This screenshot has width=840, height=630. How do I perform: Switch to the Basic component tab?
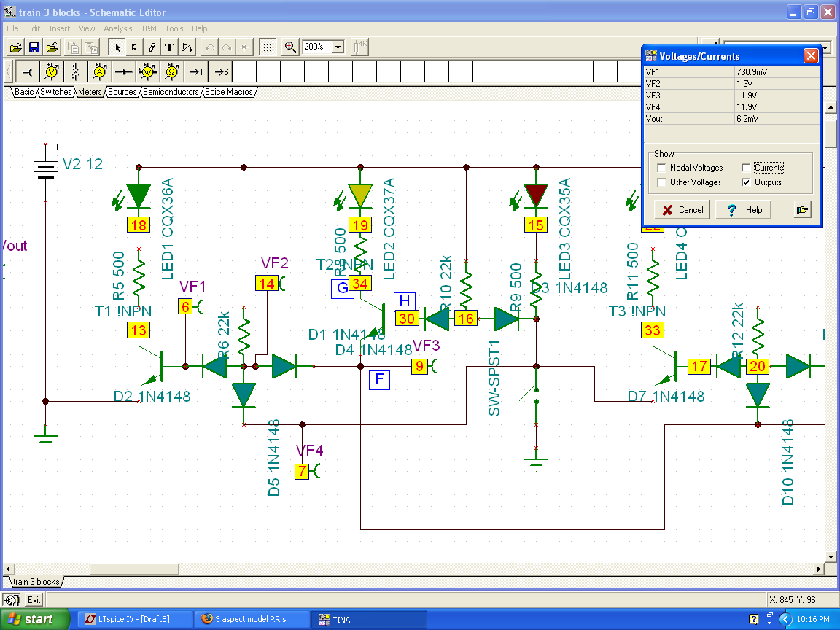click(24, 92)
